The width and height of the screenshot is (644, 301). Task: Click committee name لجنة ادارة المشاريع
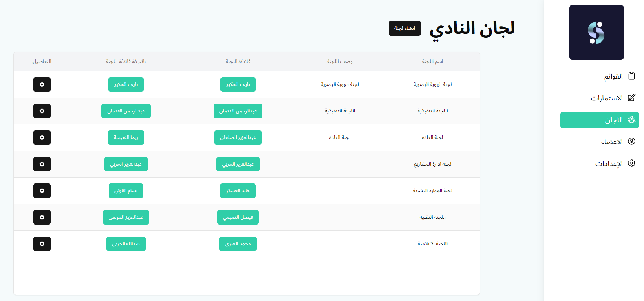(x=433, y=164)
